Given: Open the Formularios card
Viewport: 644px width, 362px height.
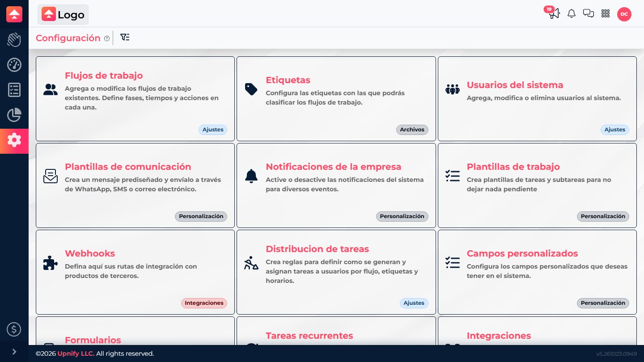Looking at the screenshot, I should (x=135, y=331).
